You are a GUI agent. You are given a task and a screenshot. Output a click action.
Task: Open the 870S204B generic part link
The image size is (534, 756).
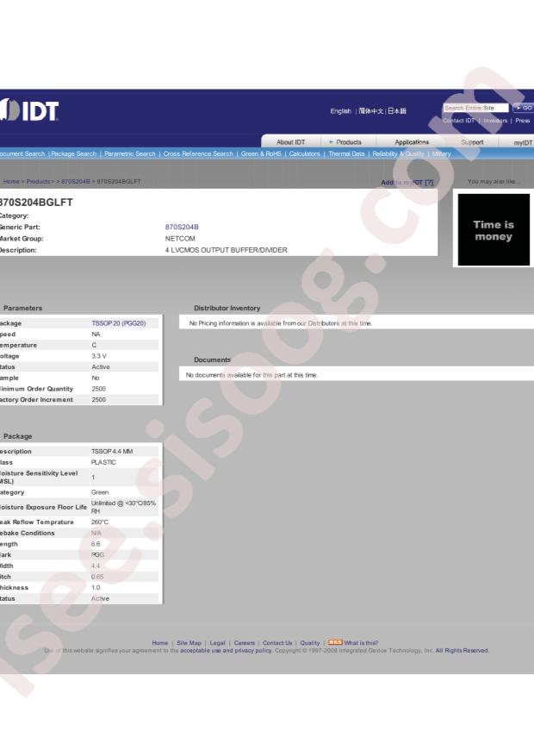click(182, 227)
